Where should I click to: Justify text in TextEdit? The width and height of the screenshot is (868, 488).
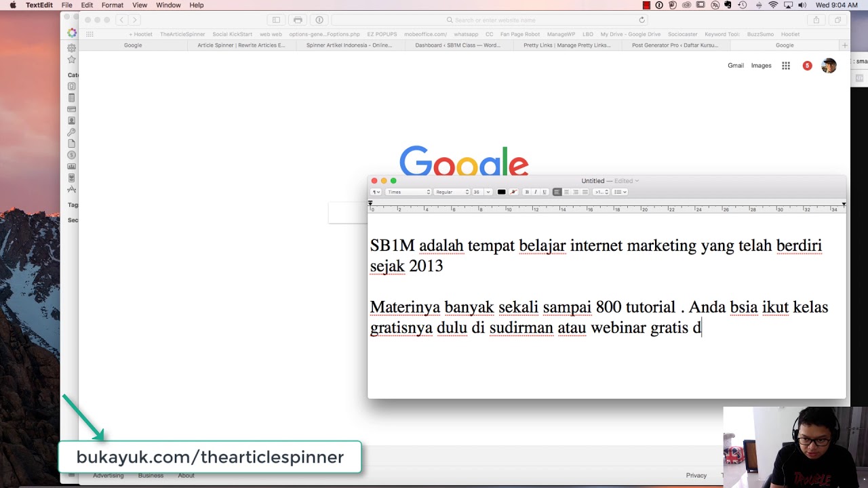(585, 192)
